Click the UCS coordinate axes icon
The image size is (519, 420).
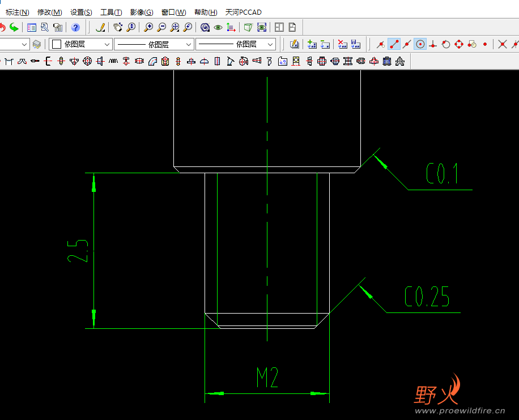(231, 27)
